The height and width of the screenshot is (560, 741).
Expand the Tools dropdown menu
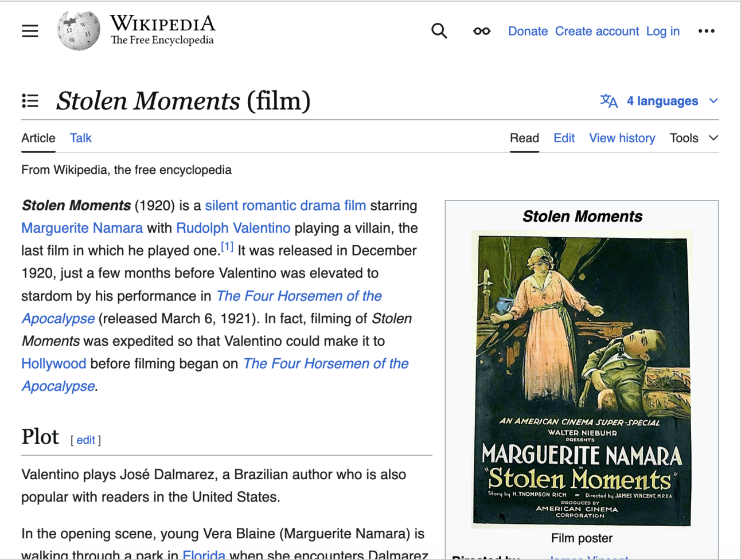coord(694,138)
